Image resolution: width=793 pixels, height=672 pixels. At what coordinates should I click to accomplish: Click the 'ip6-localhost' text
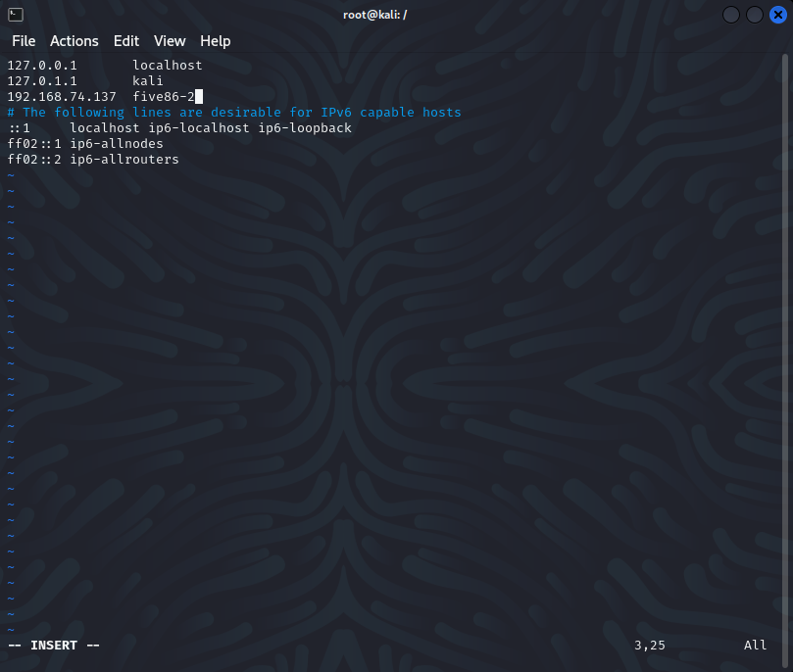tap(199, 128)
